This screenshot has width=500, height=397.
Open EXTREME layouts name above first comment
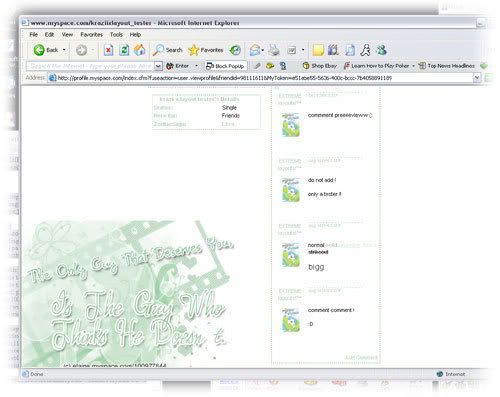point(290,99)
